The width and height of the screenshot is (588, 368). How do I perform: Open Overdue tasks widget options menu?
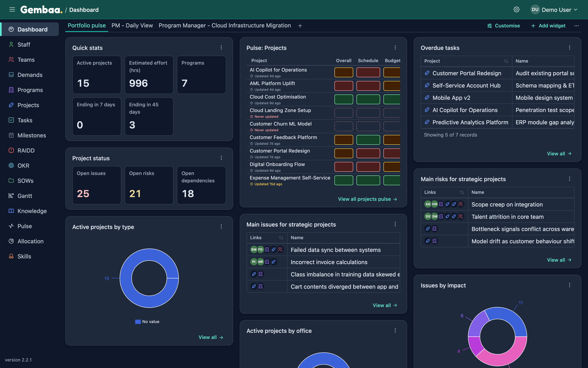coord(569,47)
